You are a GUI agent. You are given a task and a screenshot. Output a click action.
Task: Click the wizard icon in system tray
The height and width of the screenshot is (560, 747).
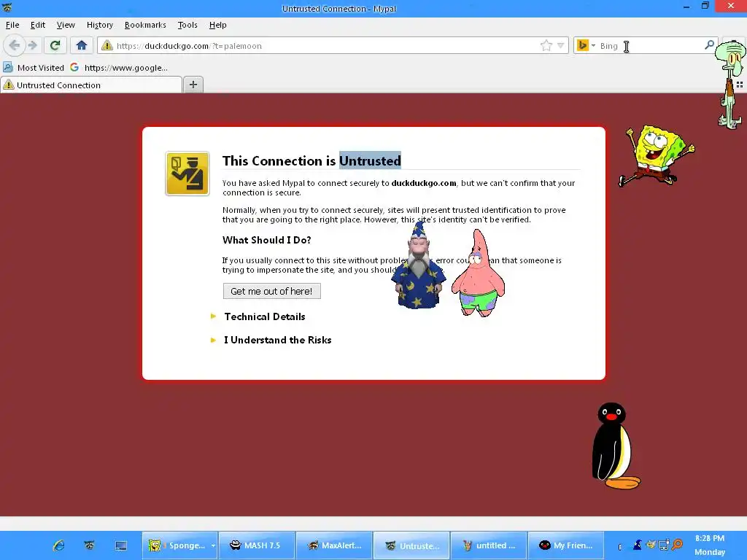point(638,544)
